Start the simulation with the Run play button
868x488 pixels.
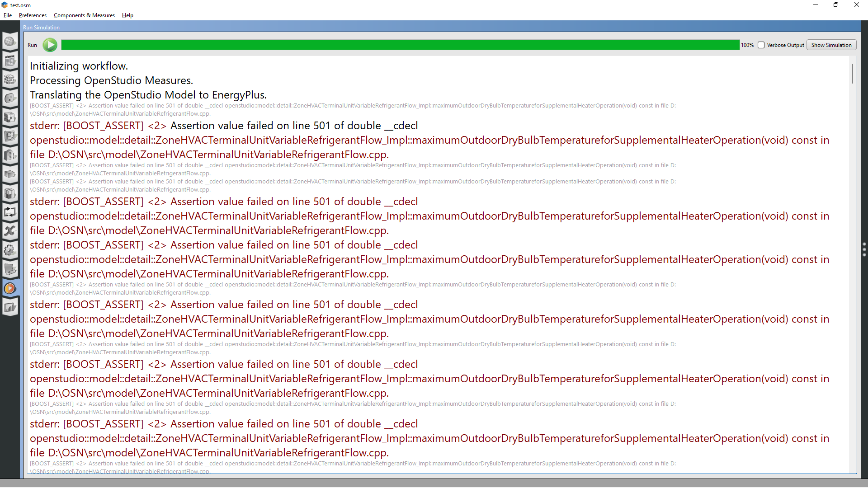tap(49, 45)
